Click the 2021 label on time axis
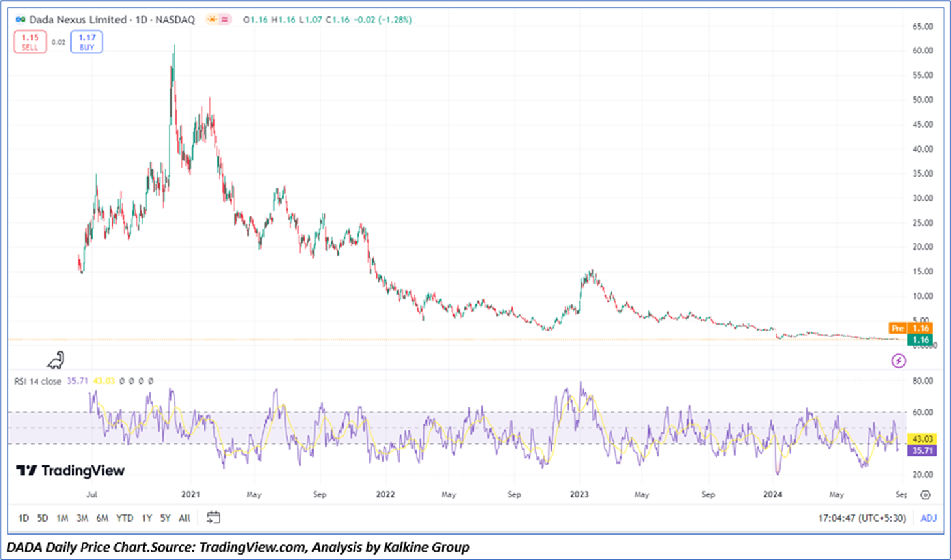The width and height of the screenshot is (951, 560). tap(190, 495)
